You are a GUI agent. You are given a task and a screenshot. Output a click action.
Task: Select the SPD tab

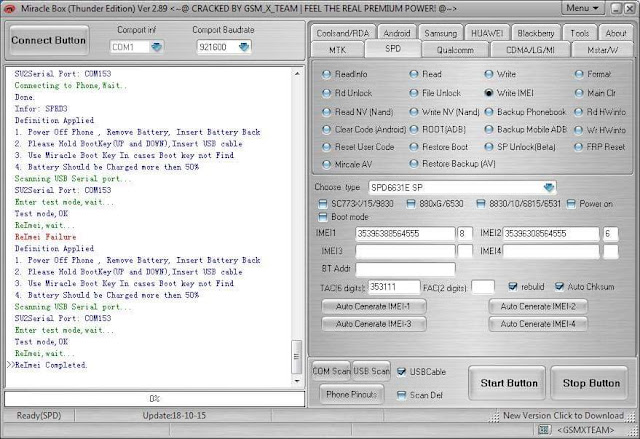393,49
